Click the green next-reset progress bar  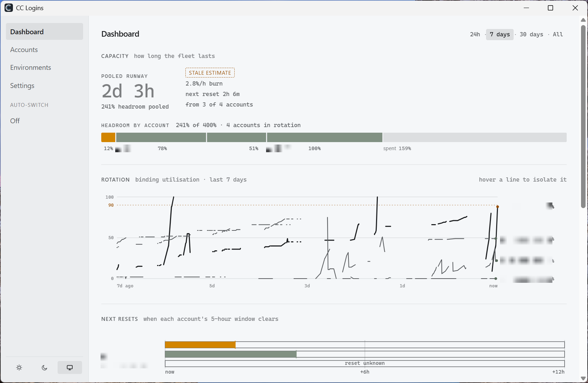tap(230, 354)
